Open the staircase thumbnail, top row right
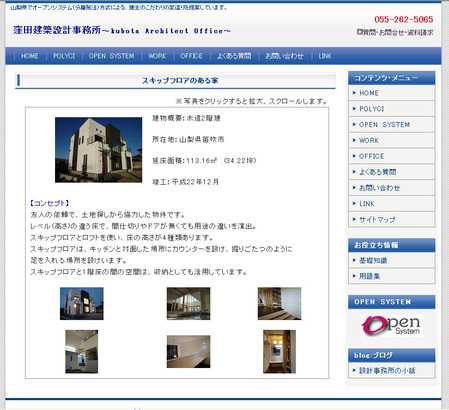 (279, 304)
